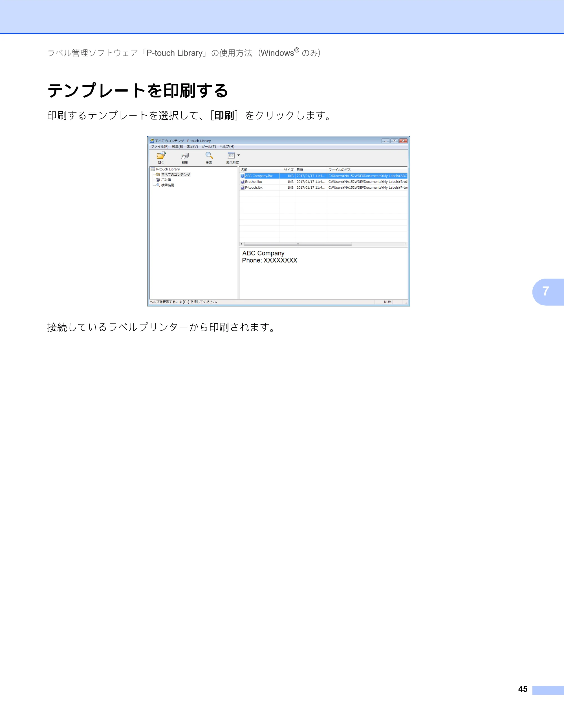564x728 pixels.
Task: Click the ABC Company.lbx file icon
Action: click(243, 176)
